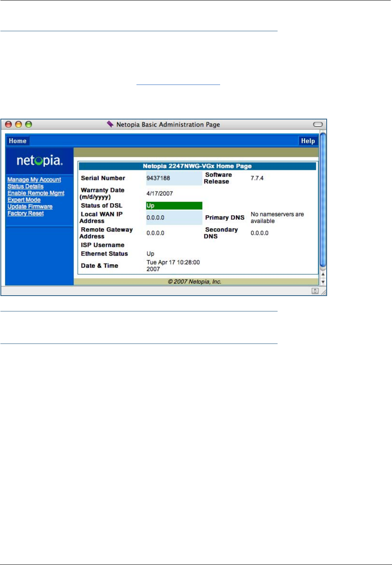Image resolution: width=392 pixels, height=565 pixels.
Task: Click the vertical scrollbar thumb
Action: 323,200
